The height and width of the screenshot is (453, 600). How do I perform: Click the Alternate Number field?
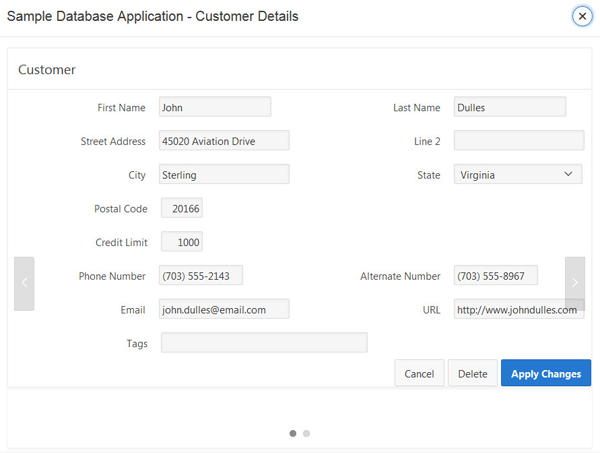tap(495, 276)
